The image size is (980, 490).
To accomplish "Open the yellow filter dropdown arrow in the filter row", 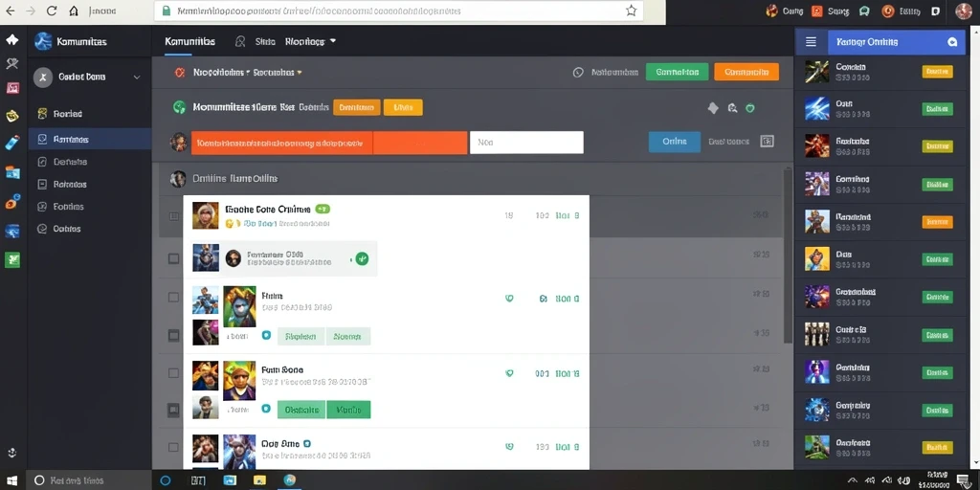I will [x=300, y=73].
